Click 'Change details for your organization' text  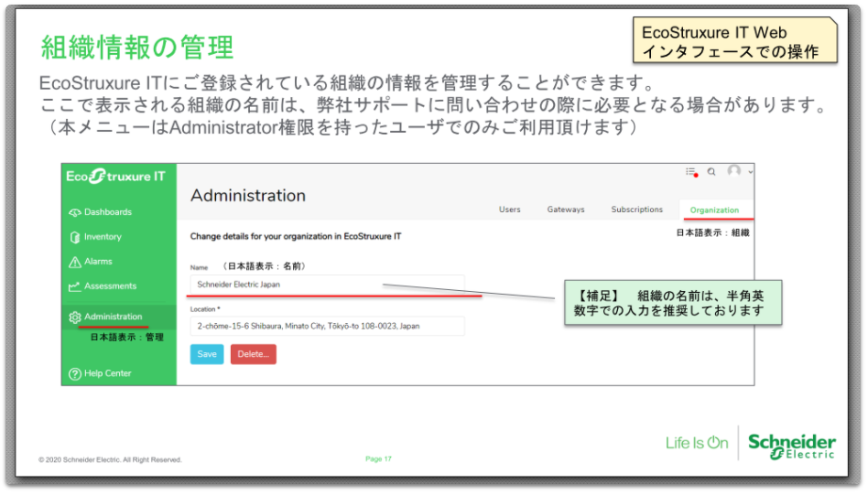296,236
